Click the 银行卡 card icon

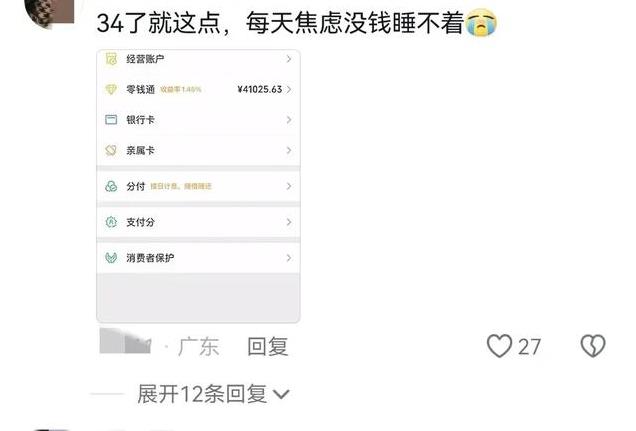click(x=111, y=120)
